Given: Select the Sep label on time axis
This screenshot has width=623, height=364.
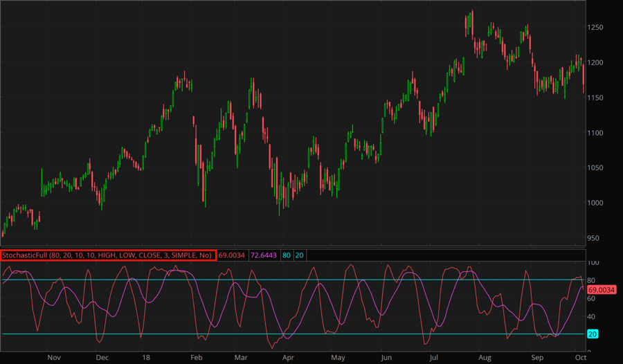Looking at the screenshot, I should (x=534, y=358).
